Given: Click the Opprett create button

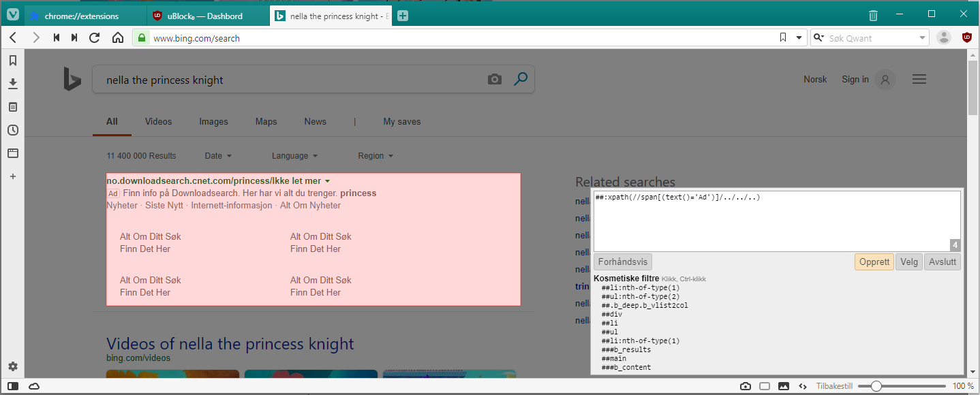Looking at the screenshot, I should tap(874, 262).
